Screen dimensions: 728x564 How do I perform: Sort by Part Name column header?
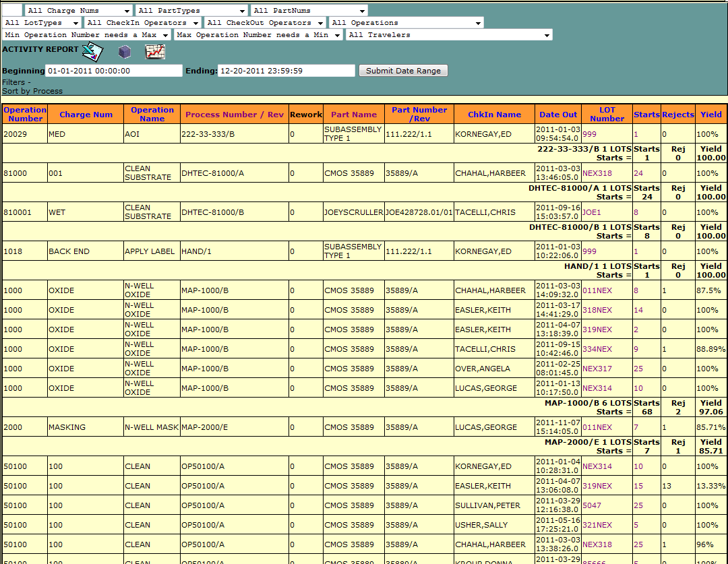tap(354, 115)
